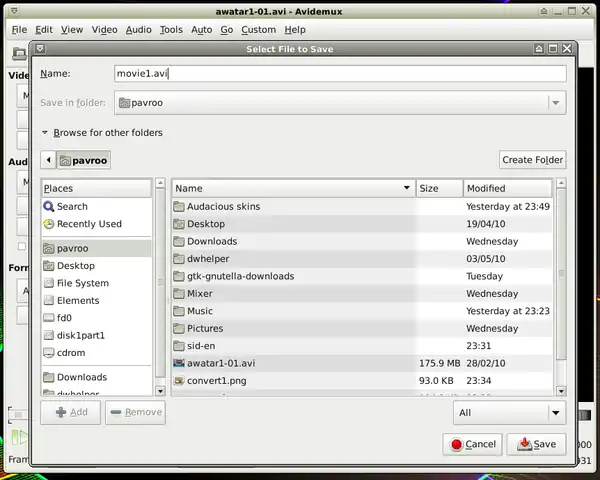Click the Create Folder button
The height and width of the screenshot is (480, 600).
[x=532, y=160]
